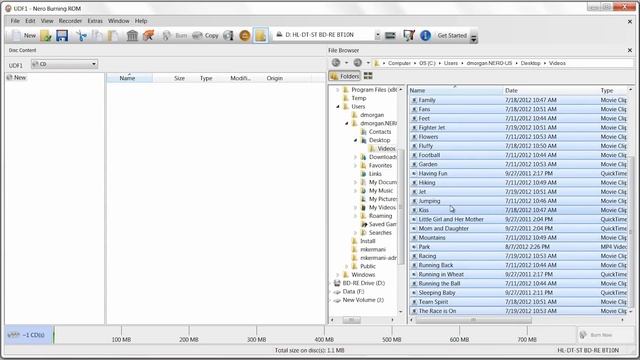Click the Football movie file icon
Viewport: 640px width, 360px height.
pos(414,155)
